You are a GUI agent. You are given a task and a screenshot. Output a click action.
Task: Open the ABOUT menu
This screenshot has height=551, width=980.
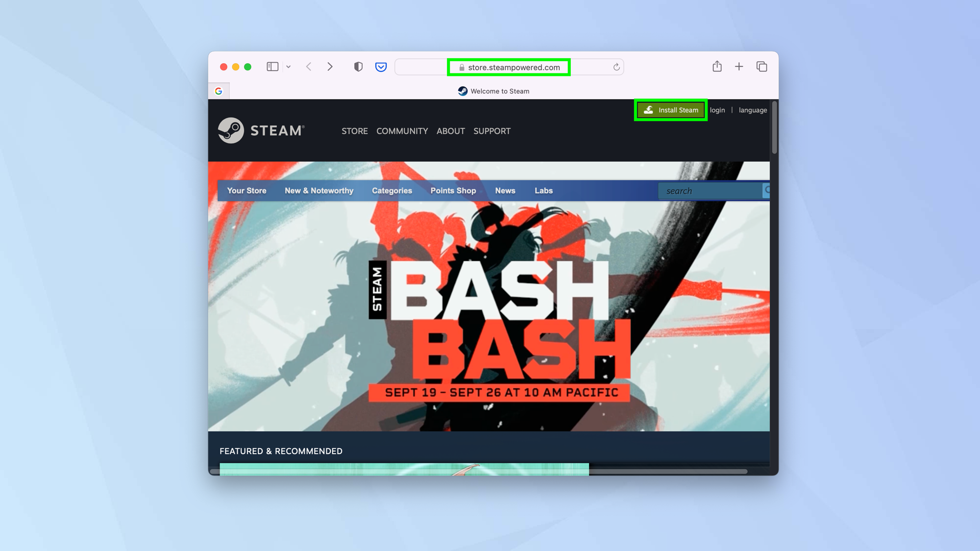coord(450,131)
